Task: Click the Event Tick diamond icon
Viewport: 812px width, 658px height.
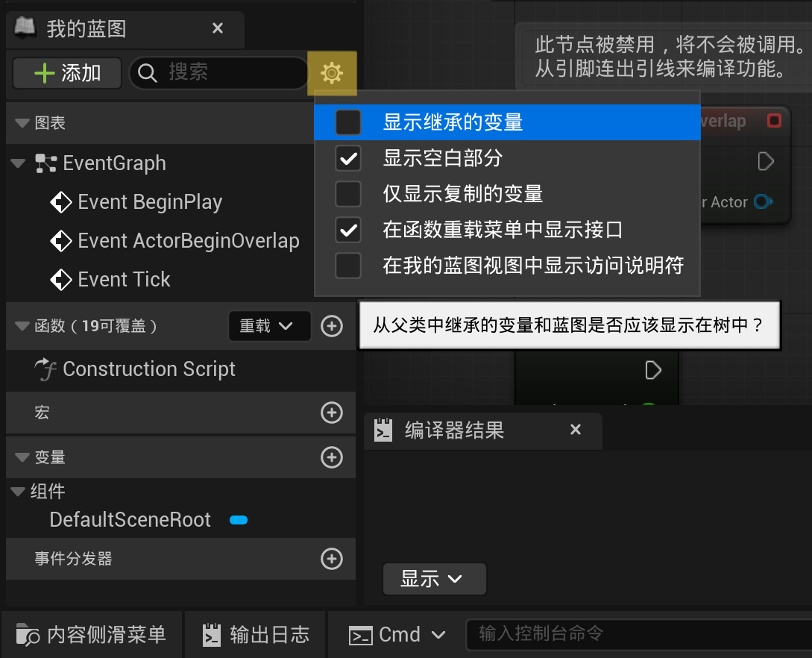Action: click(60, 280)
